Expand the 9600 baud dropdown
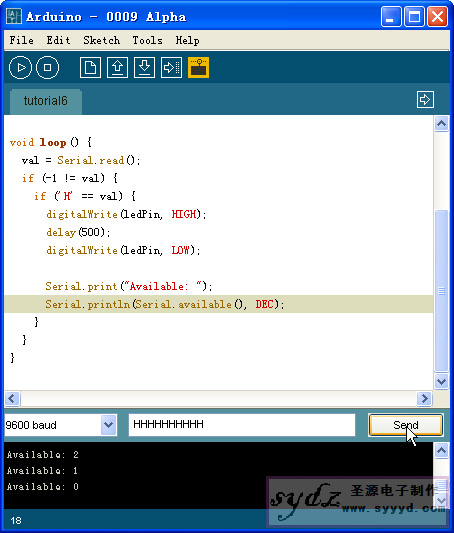This screenshot has width=454, height=533. click(108, 425)
